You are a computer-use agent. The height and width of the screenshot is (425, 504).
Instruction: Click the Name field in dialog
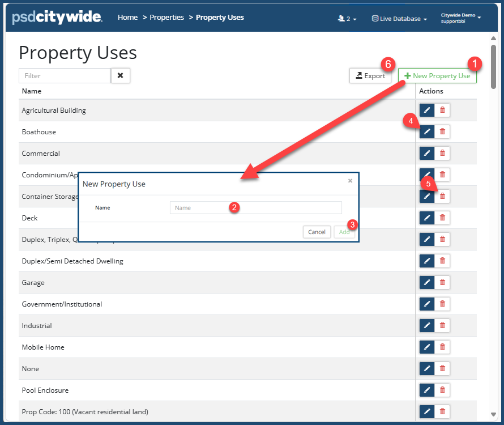tap(255, 208)
